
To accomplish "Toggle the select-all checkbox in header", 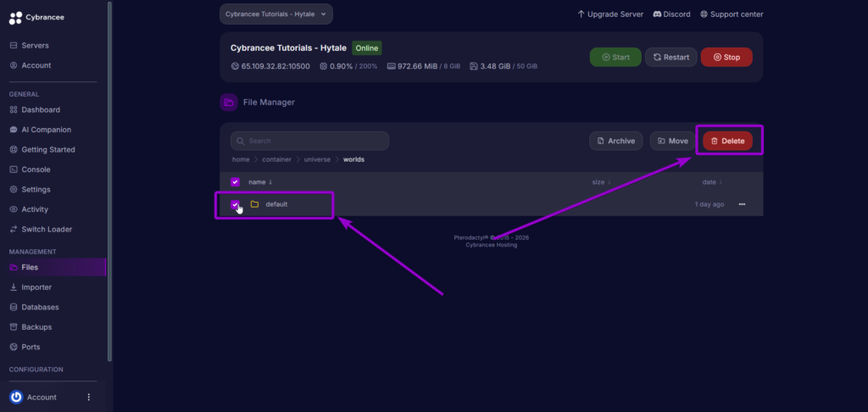I will pos(235,181).
